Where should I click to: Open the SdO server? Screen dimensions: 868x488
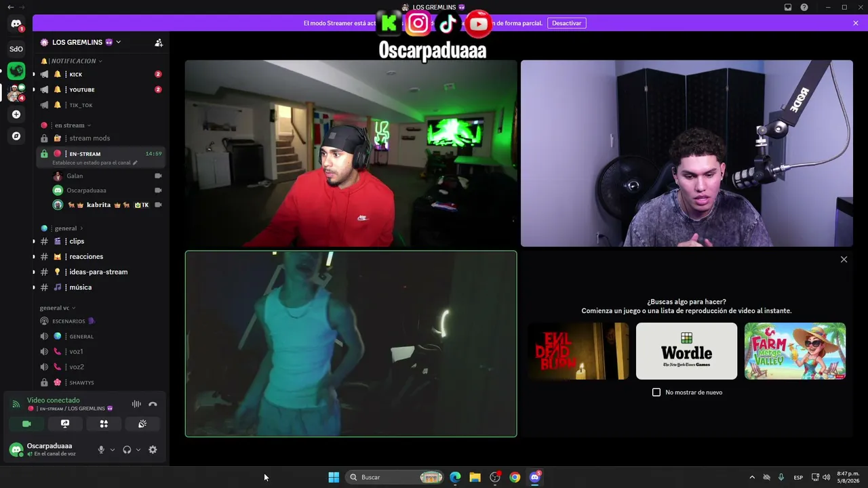[16, 49]
